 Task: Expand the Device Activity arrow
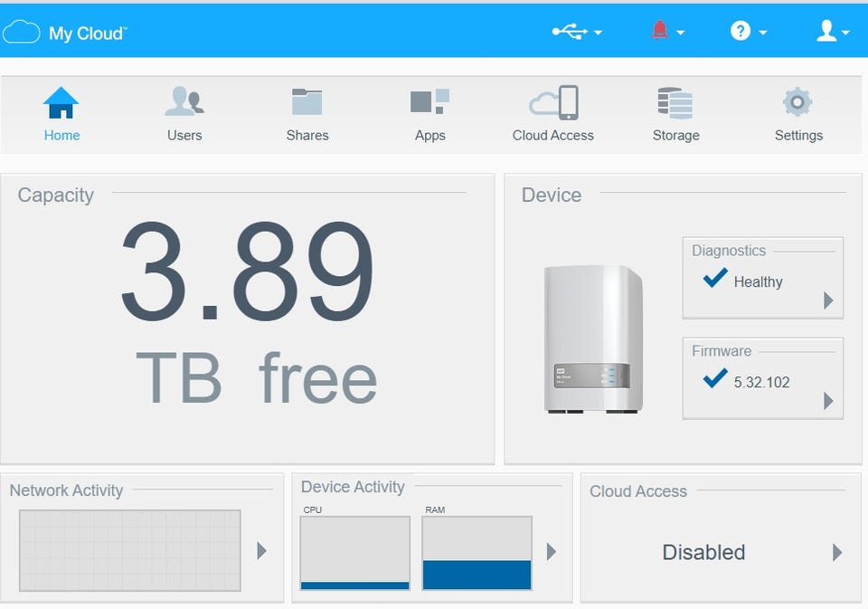pos(551,551)
